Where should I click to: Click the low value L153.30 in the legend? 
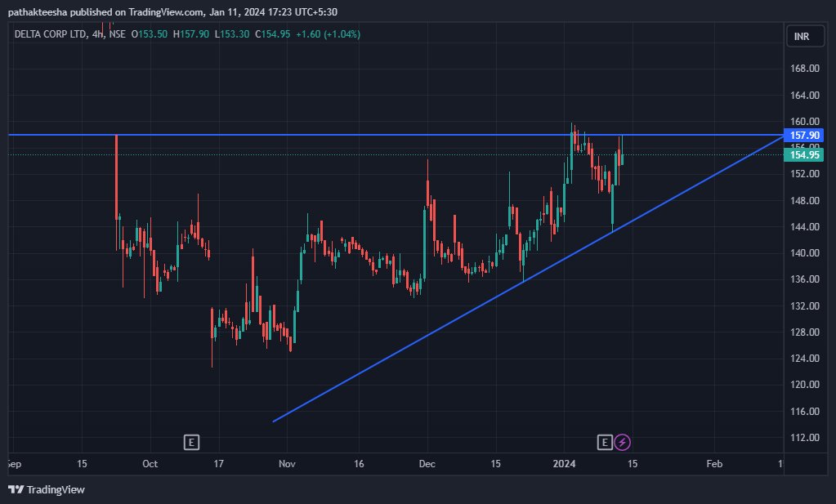point(232,34)
